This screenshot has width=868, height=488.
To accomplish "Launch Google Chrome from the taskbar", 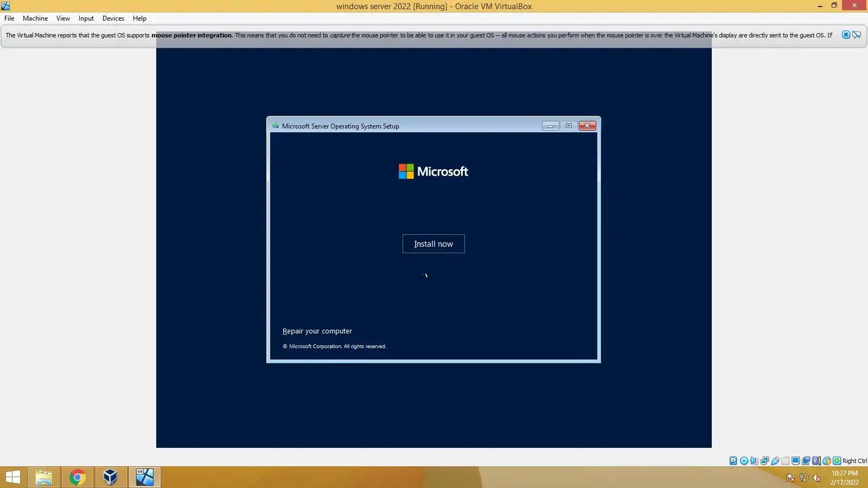I will (x=77, y=477).
